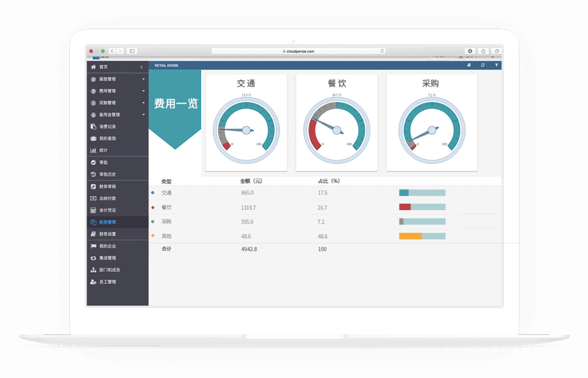588x378 pixels.
Task: Click the percentage value 26.7
Action: (322, 208)
